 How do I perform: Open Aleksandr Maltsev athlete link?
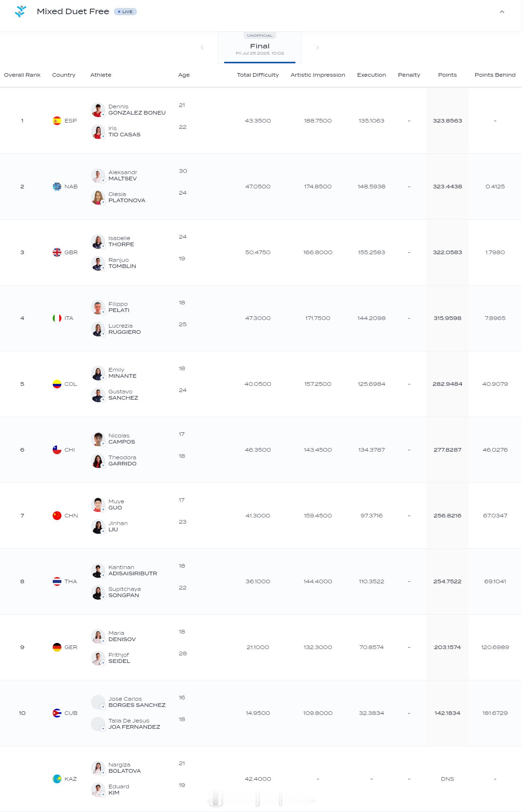coord(123,175)
